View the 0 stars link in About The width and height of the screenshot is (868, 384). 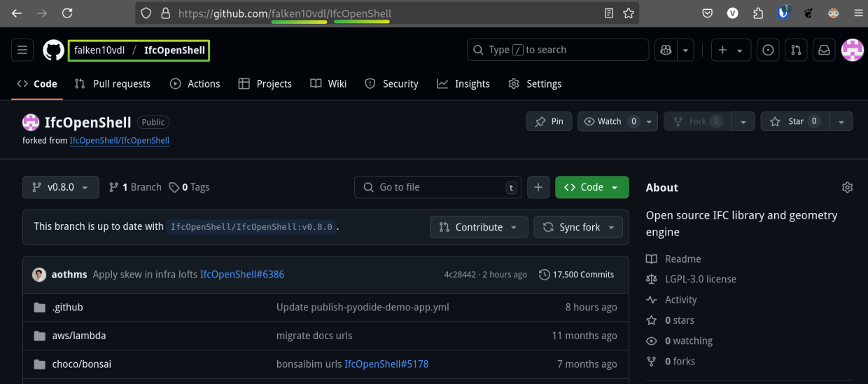pyautogui.click(x=671, y=320)
